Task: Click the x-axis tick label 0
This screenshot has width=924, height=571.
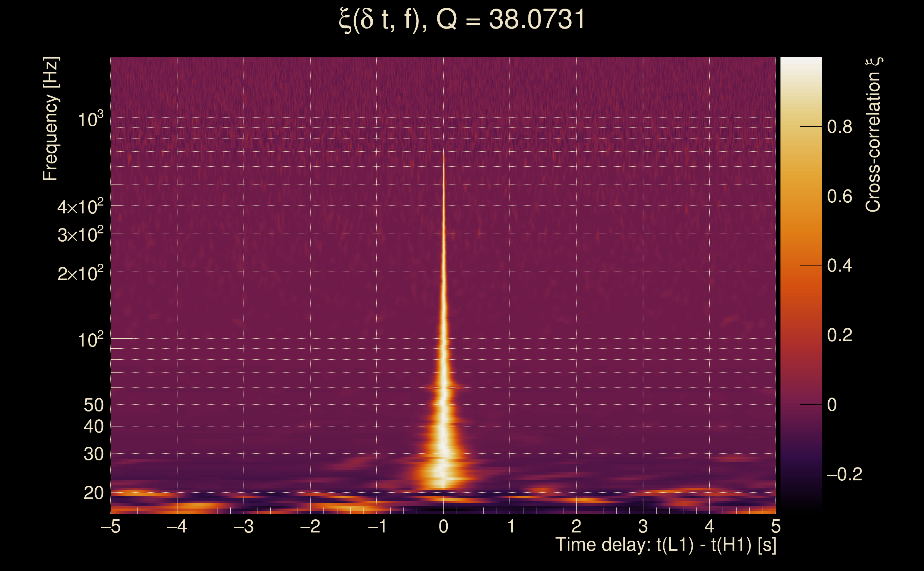Action: pyautogui.click(x=443, y=526)
